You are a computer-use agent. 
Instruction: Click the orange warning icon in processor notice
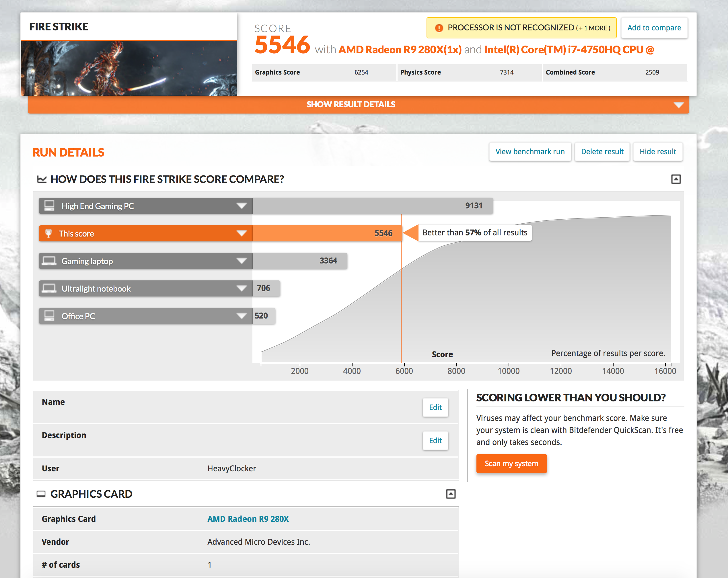click(439, 28)
